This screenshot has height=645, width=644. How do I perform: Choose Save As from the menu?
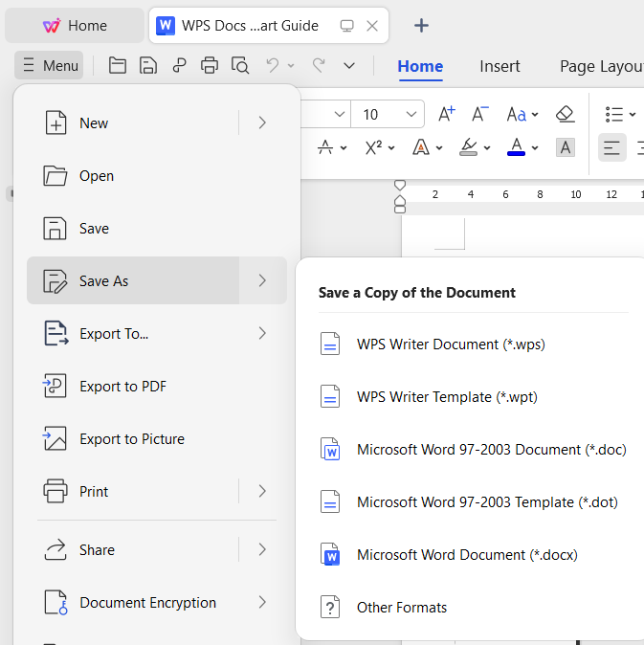pos(132,280)
